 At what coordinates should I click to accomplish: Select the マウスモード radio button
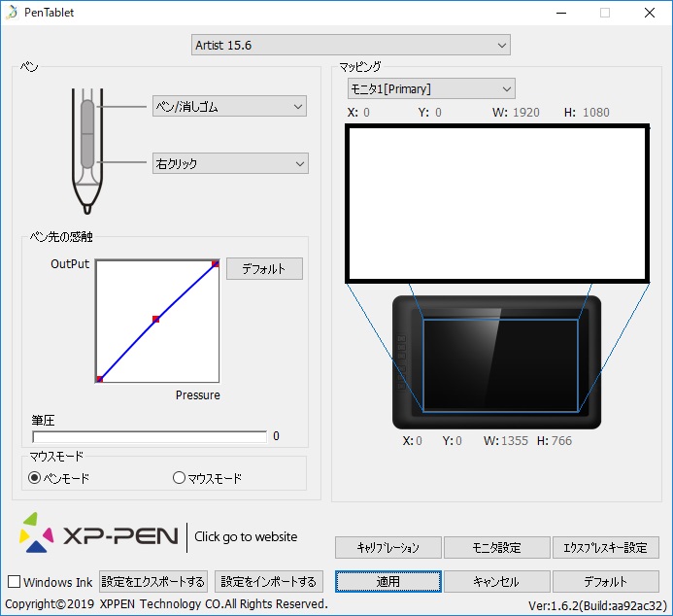(x=178, y=477)
